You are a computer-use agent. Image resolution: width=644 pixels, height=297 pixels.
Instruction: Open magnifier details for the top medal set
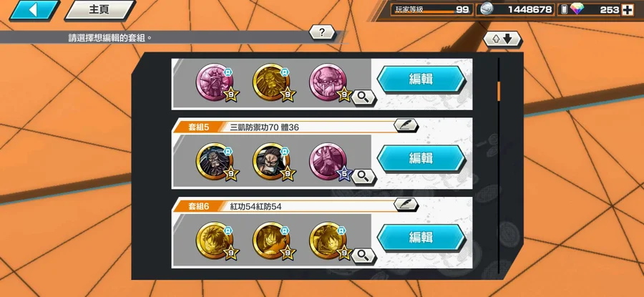click(x=364, y=97)
